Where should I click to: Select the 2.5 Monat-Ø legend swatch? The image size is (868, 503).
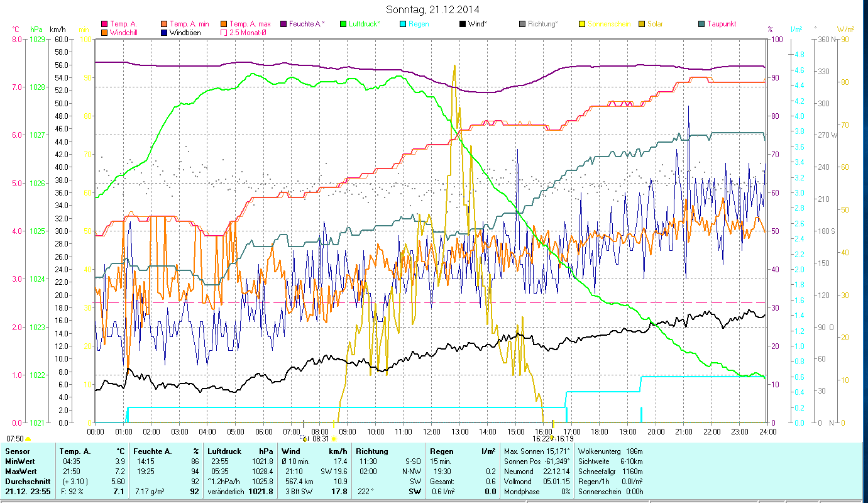click(223, 33)
